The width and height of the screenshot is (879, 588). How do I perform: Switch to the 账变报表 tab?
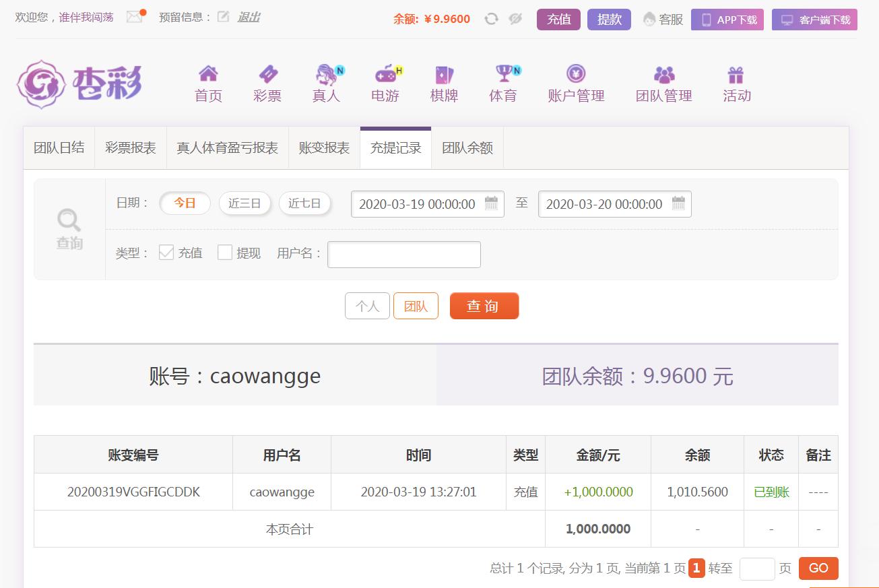click(324, 148)
